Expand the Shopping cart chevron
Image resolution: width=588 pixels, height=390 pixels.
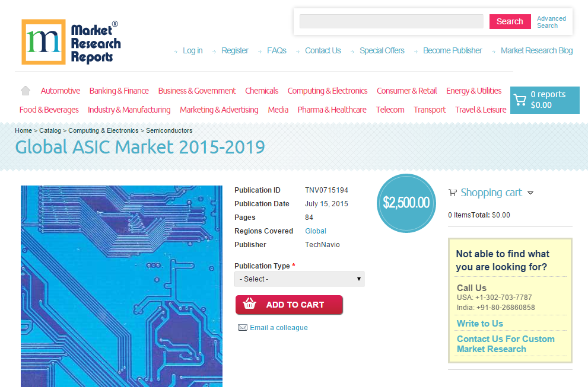[x=530, y=193]
